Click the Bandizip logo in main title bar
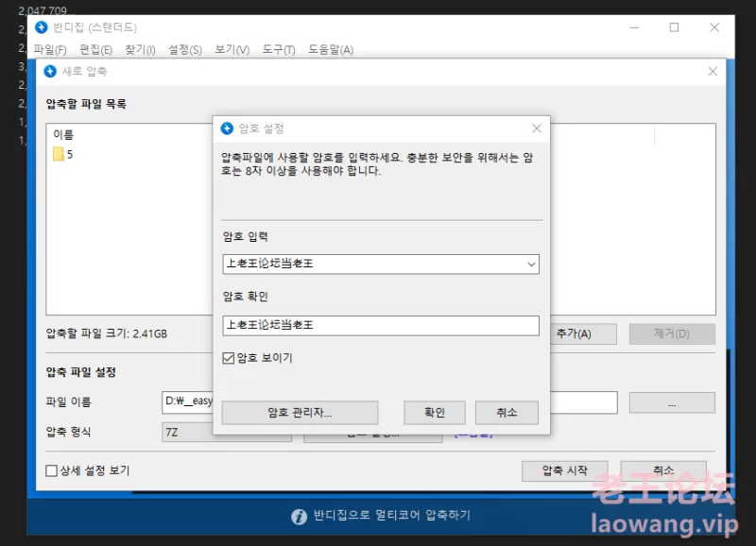The width and height of the screenshot is (756, 546). [x=42, y=27]
